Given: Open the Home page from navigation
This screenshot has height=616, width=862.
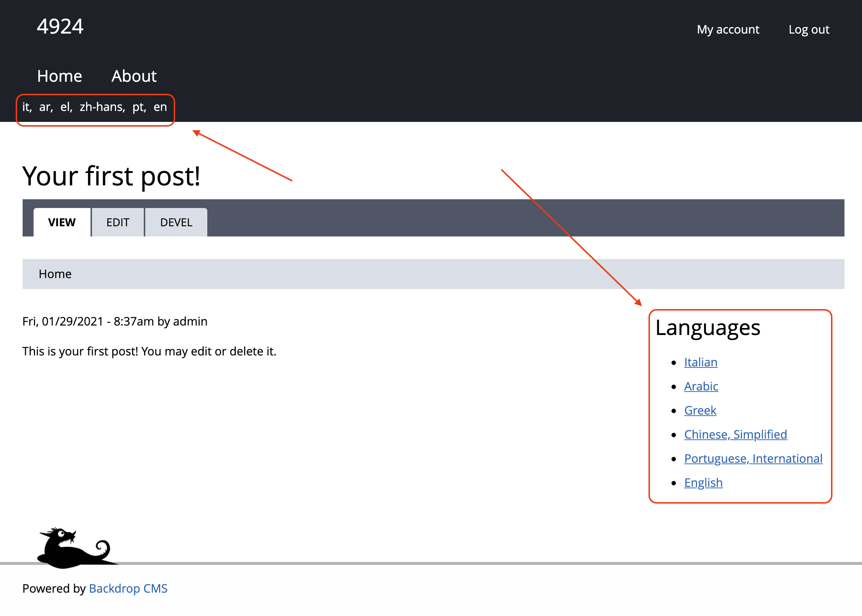Looking at the screenshot, I should coord(59,76).
